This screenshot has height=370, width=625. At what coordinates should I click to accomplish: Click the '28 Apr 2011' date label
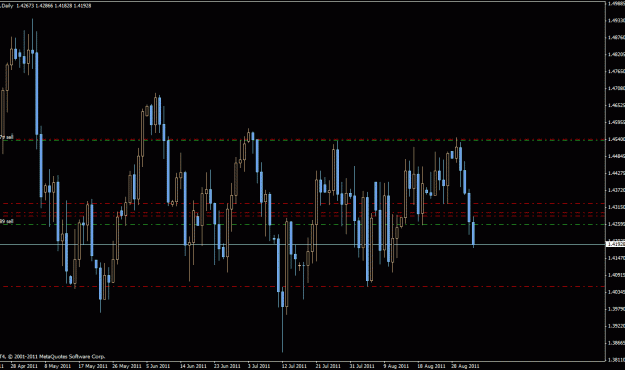[24, 366]
